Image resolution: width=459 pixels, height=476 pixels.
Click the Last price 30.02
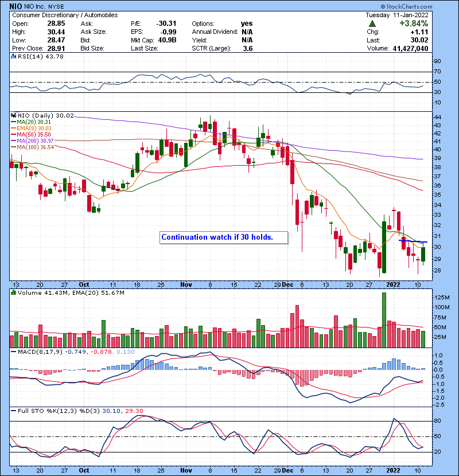(x=419, y=40)
